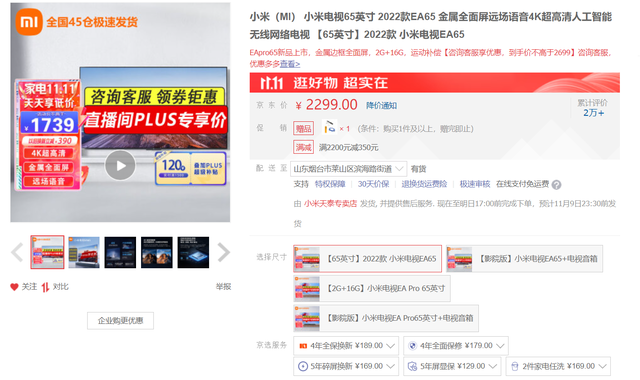Expand the 2件家电任洗 ¥169.00 dropdown
Screen dimensions: 640x380
click(x=558, y=366)
